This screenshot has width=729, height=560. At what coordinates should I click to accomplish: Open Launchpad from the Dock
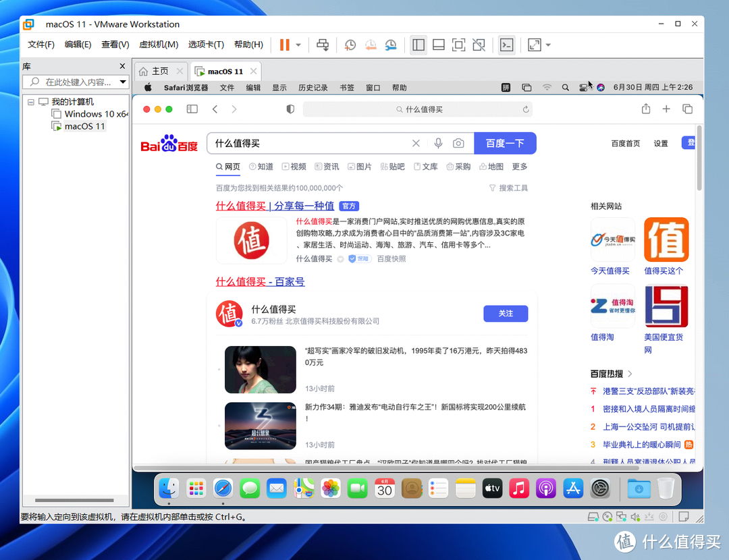(x=196, y=488)
